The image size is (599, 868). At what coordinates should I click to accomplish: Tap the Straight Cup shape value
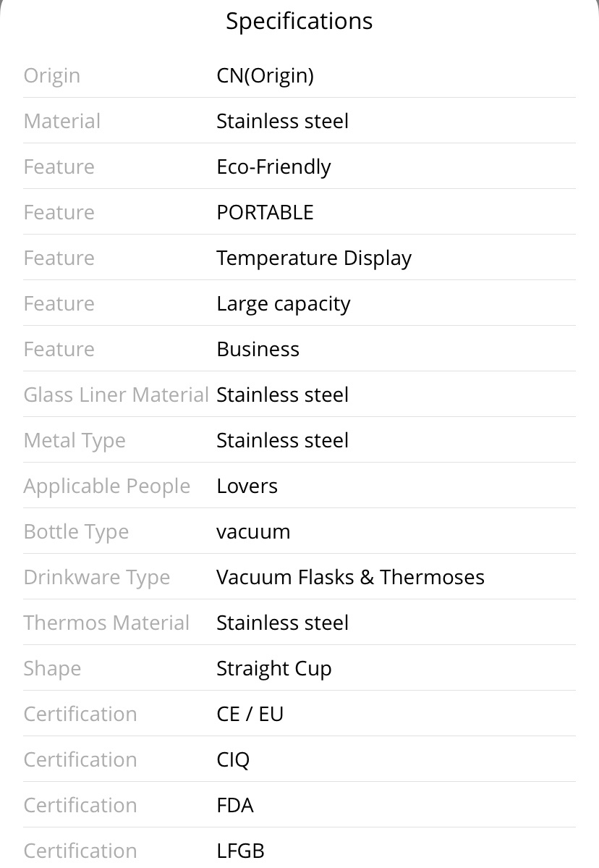click(x=273, y=669)
